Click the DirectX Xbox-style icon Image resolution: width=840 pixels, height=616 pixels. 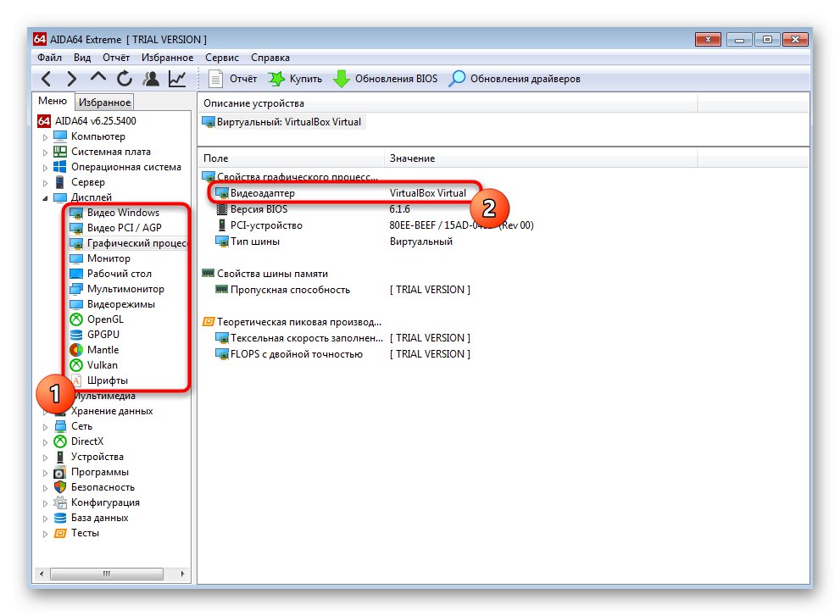coord(60,442)
